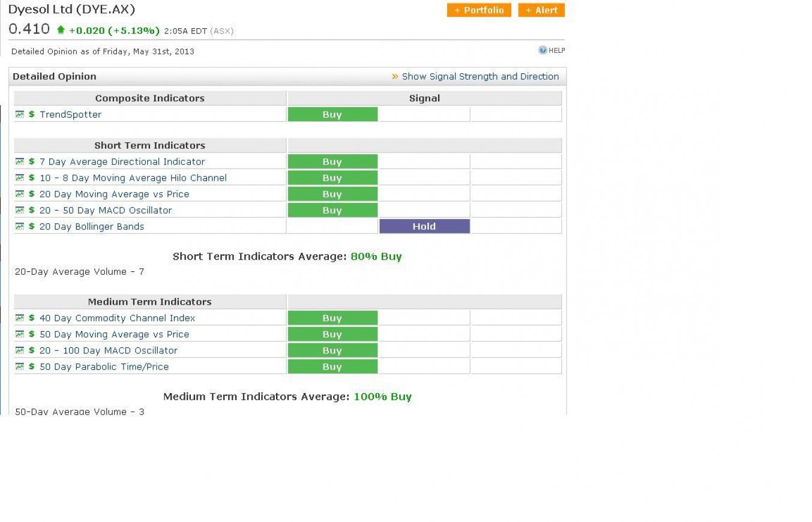The height and width of the screenshot is (522, 812).
Task: Click Buy signal for 7 Day Average Directional Indicator
Action: coord(332,162)
